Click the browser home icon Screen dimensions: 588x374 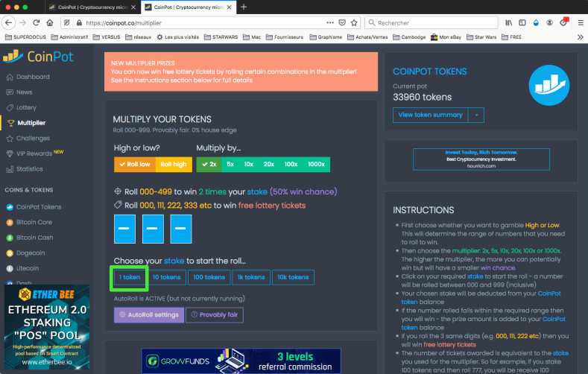coord(50,23)
